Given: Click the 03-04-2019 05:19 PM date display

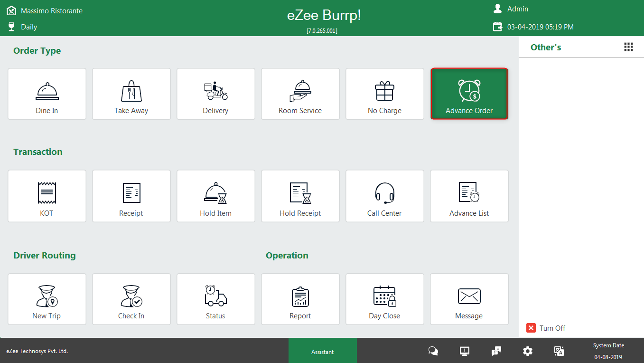Looking at the screenshot, I should coord(541,27).
